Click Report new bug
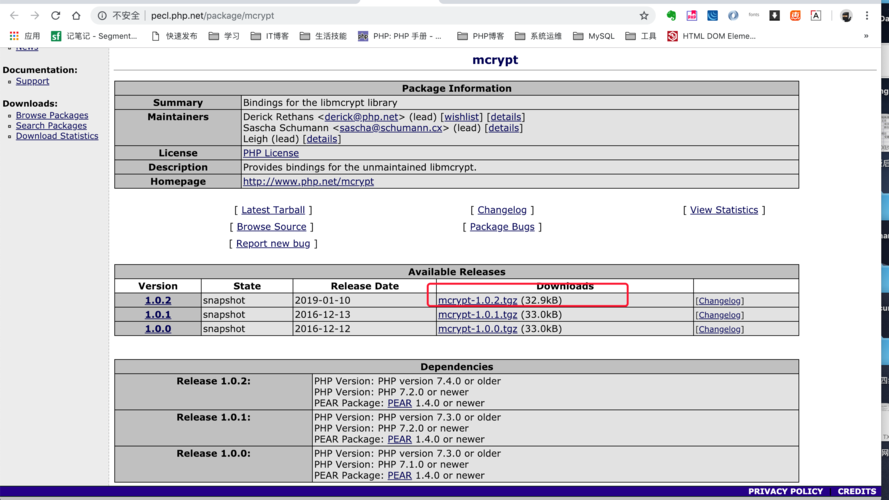 pos(273,244)
